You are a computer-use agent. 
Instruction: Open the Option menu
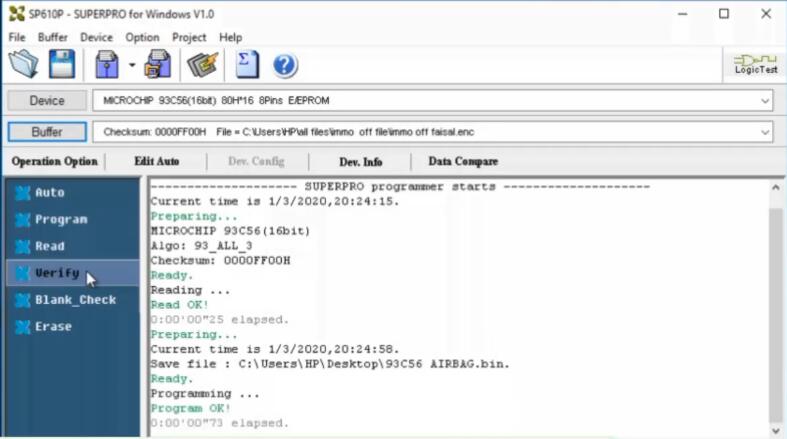pos(142,38)
